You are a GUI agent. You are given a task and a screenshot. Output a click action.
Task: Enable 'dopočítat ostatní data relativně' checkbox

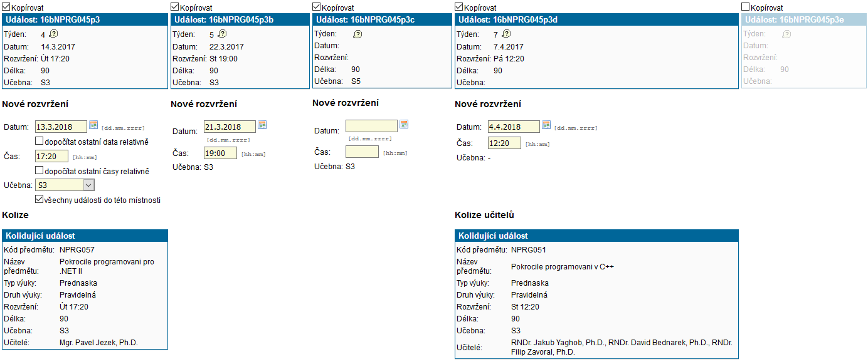[40, 142]
